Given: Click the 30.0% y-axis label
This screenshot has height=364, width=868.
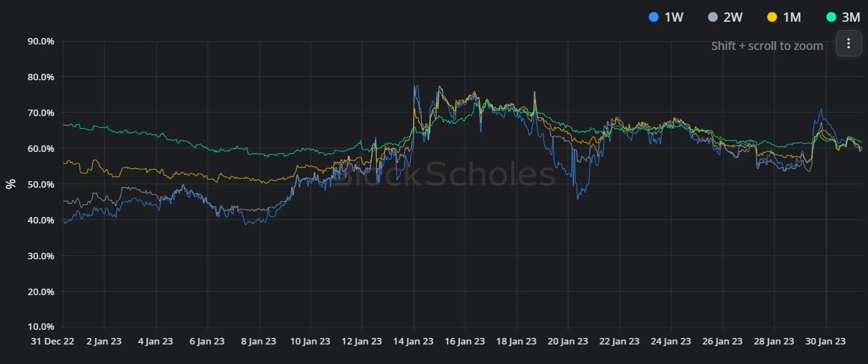Looking at the screenshot, I should pos(41,256).
